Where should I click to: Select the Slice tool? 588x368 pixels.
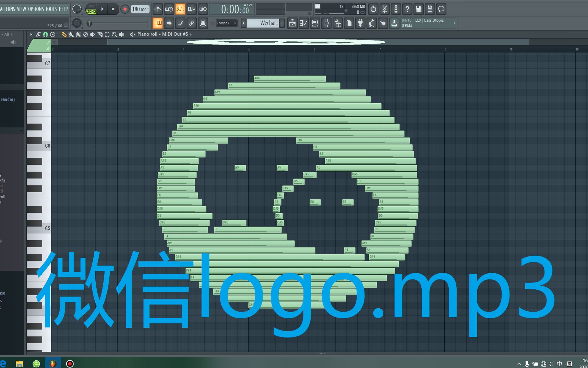100,34
